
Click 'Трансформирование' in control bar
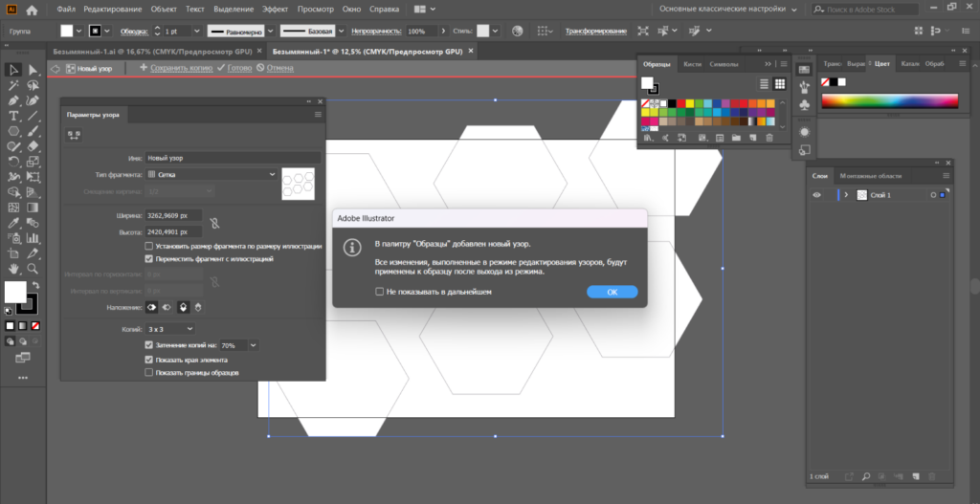[596, 31]
